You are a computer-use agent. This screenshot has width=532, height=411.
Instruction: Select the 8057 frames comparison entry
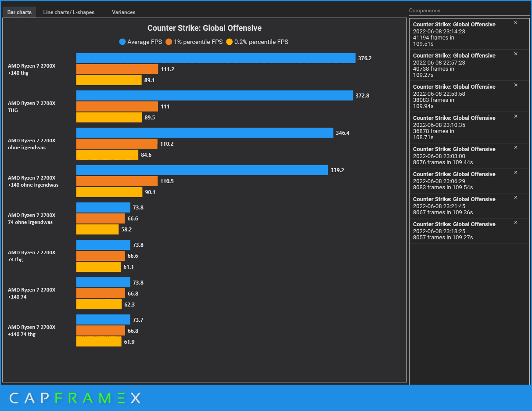(x=469, y=231)
